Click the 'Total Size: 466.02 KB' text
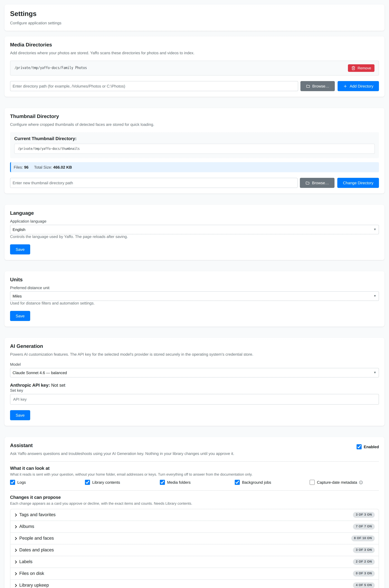 tap(53, 167)
